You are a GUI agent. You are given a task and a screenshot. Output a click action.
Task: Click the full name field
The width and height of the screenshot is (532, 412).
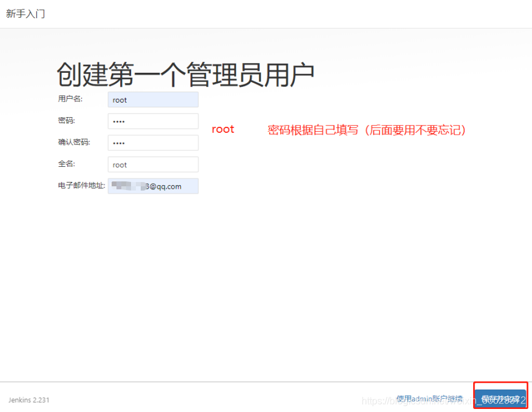pos(153,164)
